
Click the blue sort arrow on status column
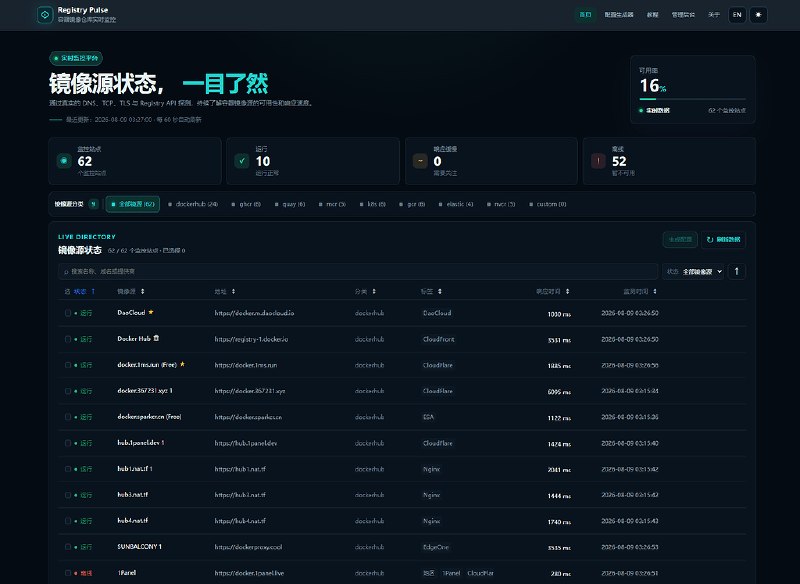pyautogui.click(x=93, y=291)
